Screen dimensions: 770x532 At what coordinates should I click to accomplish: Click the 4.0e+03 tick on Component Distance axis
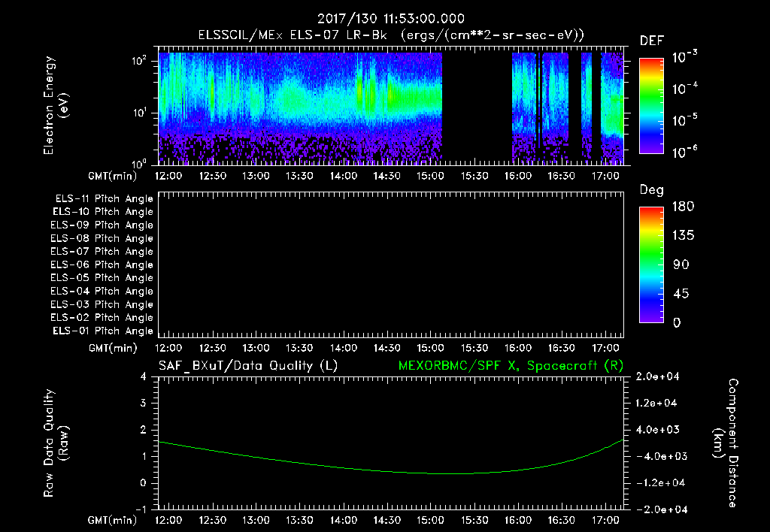tap(657, 430)
